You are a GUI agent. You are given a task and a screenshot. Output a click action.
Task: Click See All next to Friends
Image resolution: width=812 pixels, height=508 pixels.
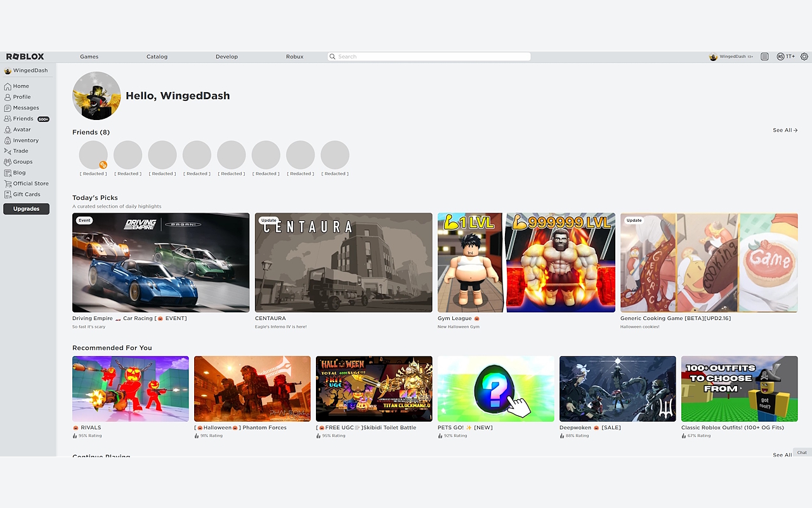point(785,130)
